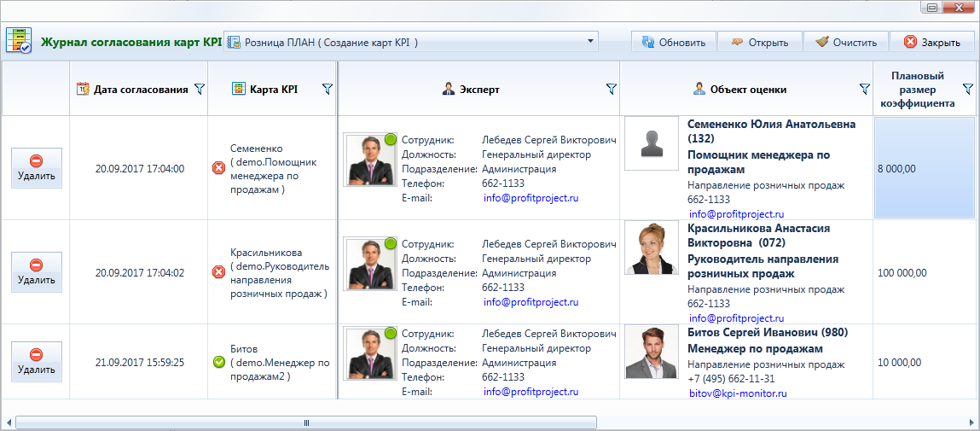The width and height of the screenshot is (980, 431).
Task: Click the Эксперт column header
Action: [479, 90]
